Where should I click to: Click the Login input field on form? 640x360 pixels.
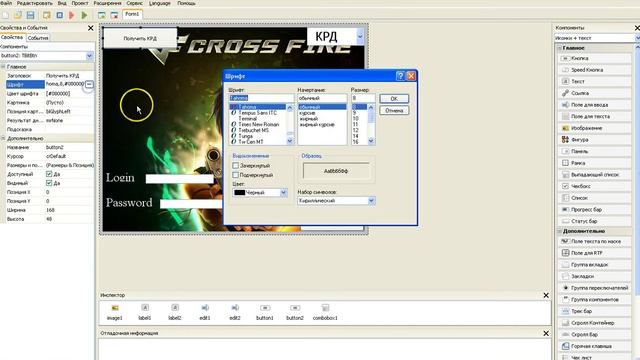coord(180,179)
